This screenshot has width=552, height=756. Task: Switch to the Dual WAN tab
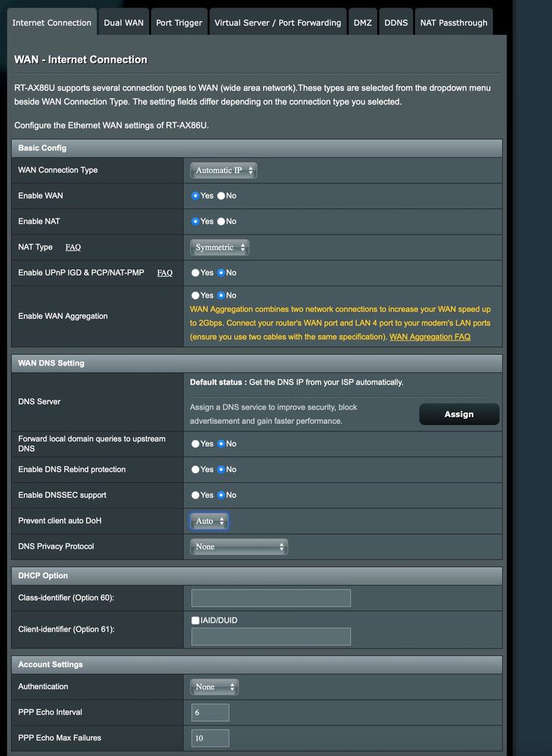123,23
